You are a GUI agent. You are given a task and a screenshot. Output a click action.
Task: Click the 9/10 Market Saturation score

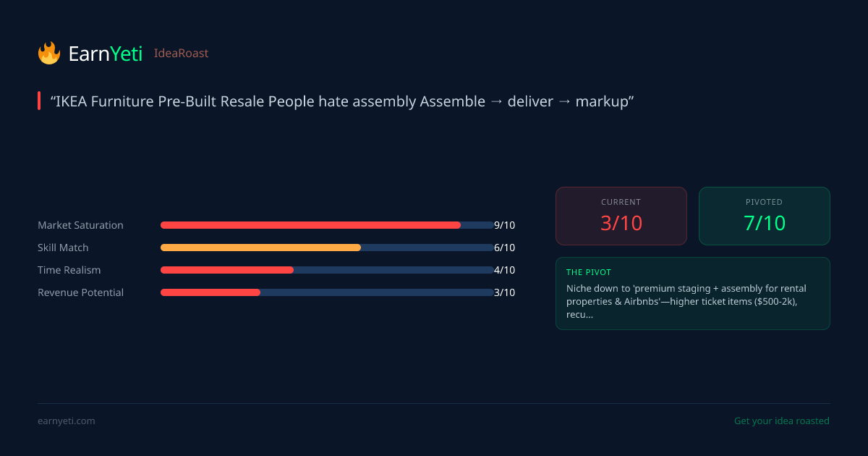504,225
